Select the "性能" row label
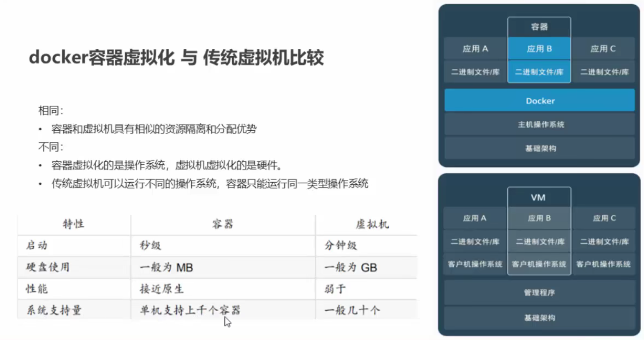Viewport: 644px width, 340px height. click(x=37, y=289)
